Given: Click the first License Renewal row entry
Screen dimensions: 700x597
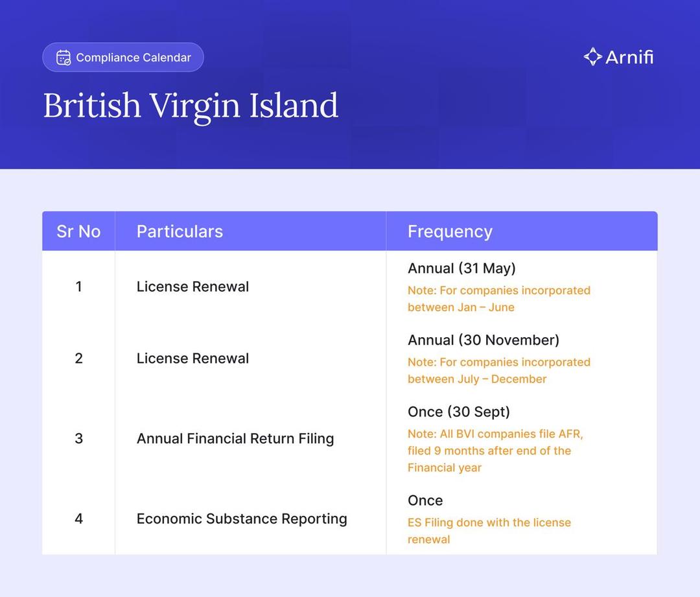Looking at the screenshot, I should (192, 287).
